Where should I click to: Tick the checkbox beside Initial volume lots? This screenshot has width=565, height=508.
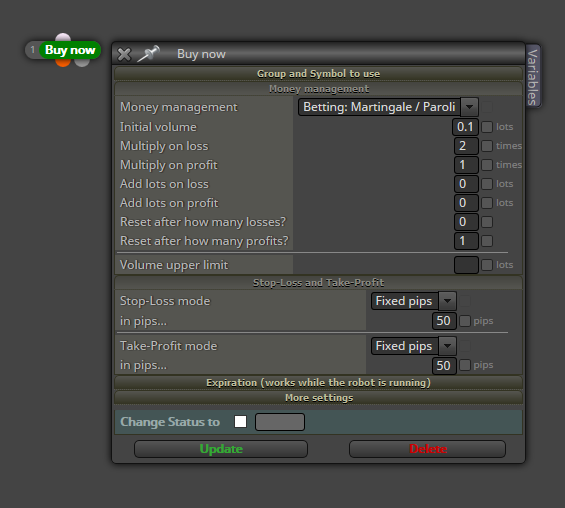pos(487,127)
